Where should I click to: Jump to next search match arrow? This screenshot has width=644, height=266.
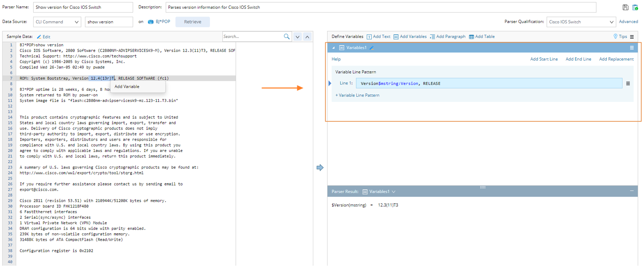pyautogui.click(x=298, y=37)
